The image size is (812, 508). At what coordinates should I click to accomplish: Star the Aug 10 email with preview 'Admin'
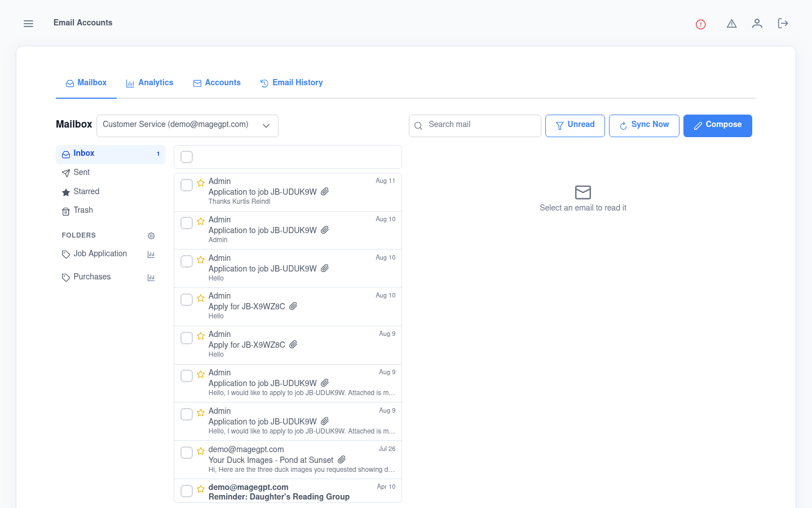[x=201, y=221]
